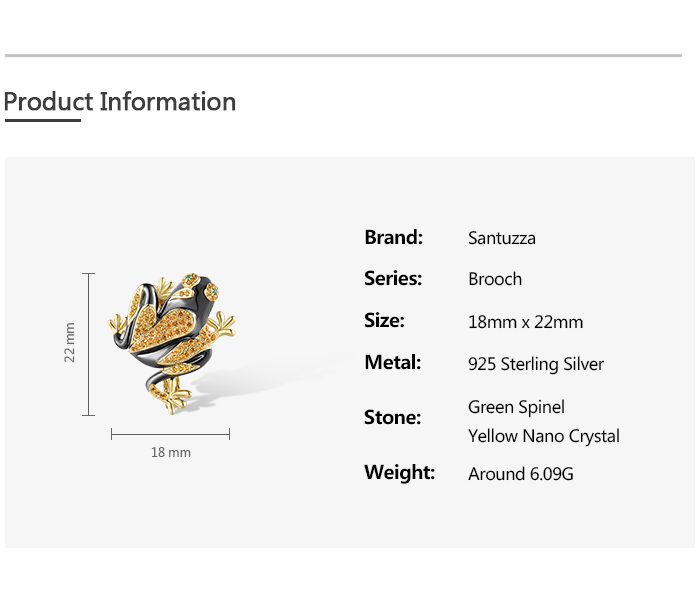
Task: Select the Series label
Action: tap(393, 278)
